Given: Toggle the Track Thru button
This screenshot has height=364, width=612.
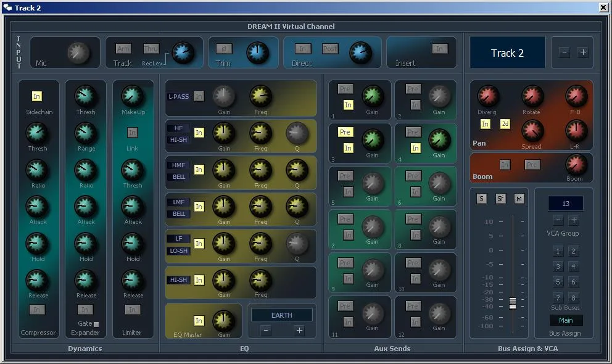Looking at the screenshot, I should point(151,49).
